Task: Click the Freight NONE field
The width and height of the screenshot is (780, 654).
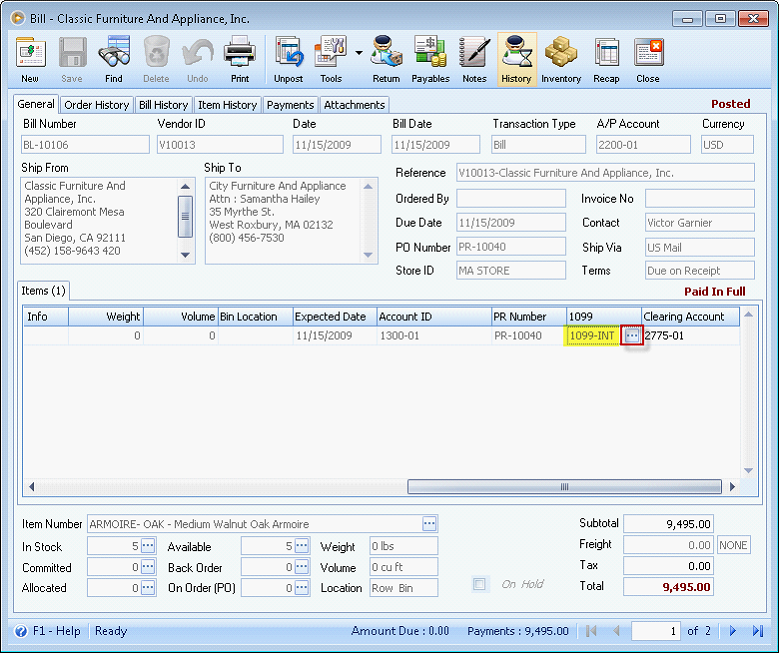Action: (x=733, y=545)
